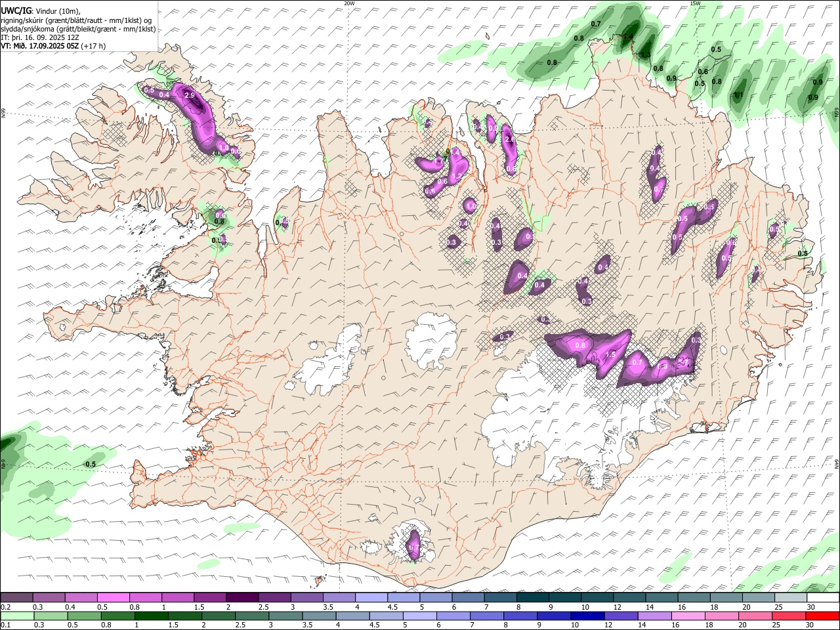The image size is (840, 630).
Task: Click the '0.5' value in the southwest offshore rain
Action: click(91, 465)
